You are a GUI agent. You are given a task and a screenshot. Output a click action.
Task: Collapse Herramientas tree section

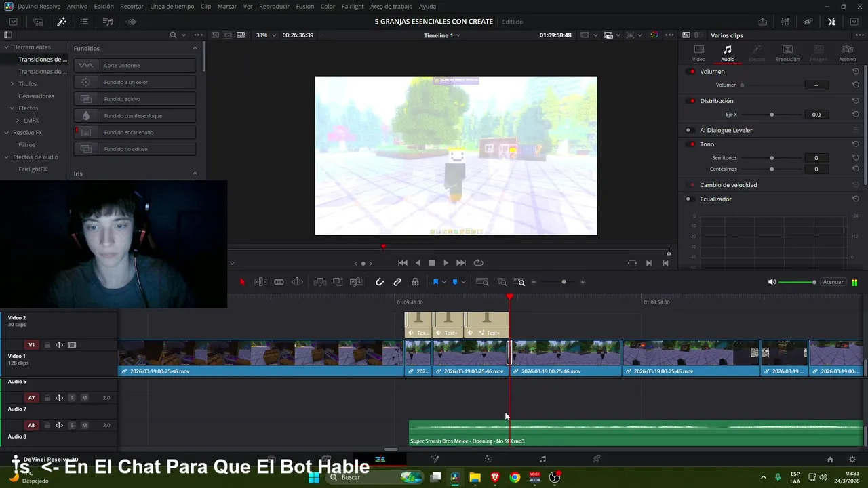click(x=7, y=47)
